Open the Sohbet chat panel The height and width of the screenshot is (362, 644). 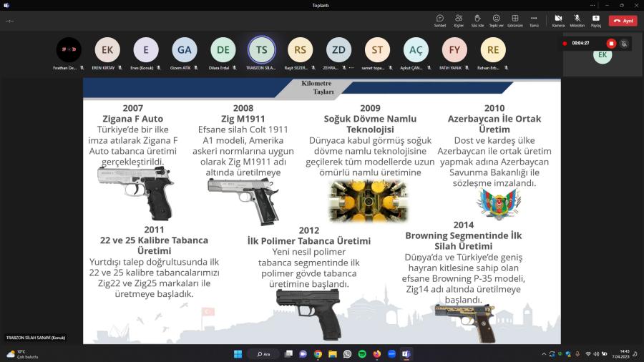coord(440,21)
